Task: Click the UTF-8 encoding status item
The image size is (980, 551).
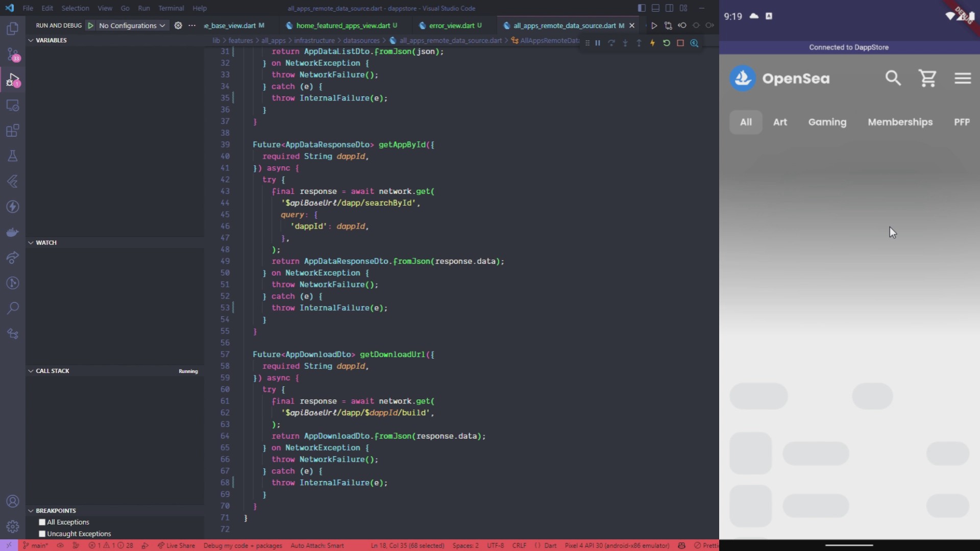Action: point(495,545)
